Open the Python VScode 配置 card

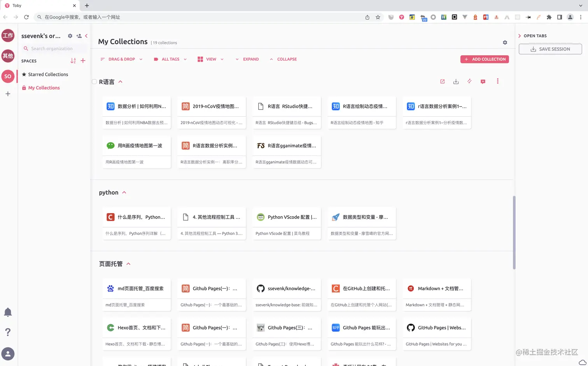coord(287,223)
